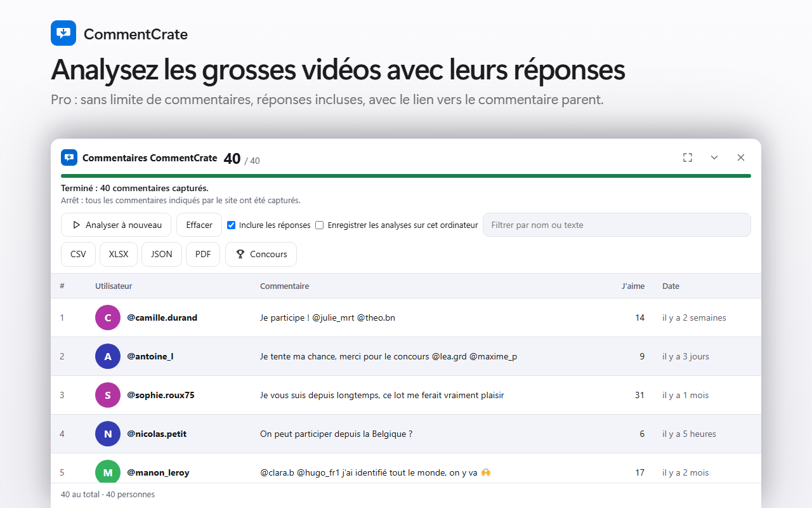Click the avatar of @antoine_l

pos(108,356)
